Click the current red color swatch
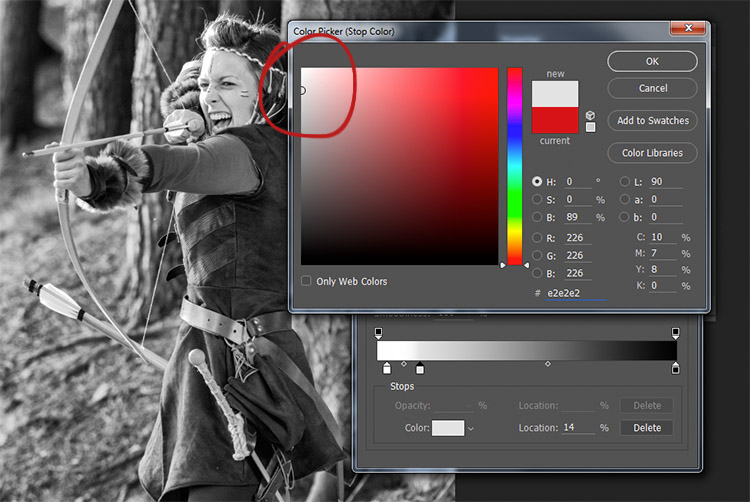The height and width of the screenshot is (502, 750). (x=555, y=120)
